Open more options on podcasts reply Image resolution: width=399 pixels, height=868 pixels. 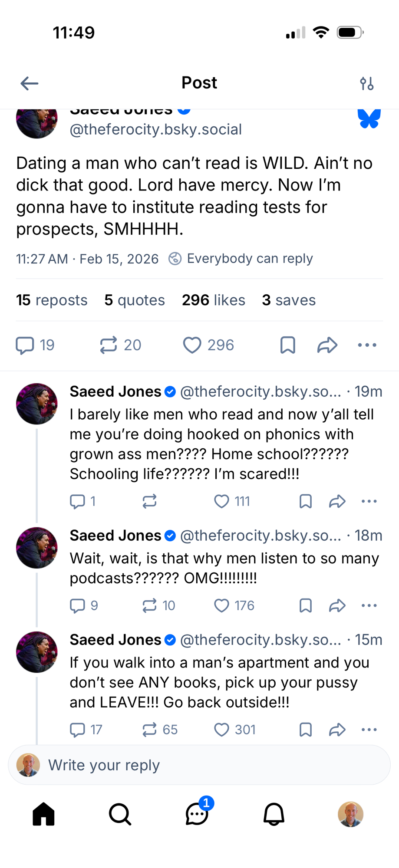coord(369,605)
